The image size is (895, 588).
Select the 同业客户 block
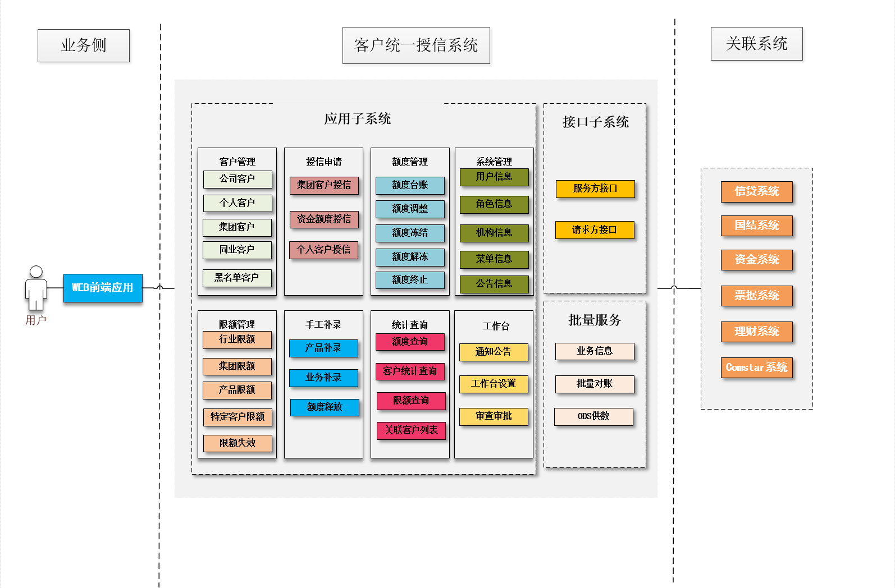tap(237, 250)
